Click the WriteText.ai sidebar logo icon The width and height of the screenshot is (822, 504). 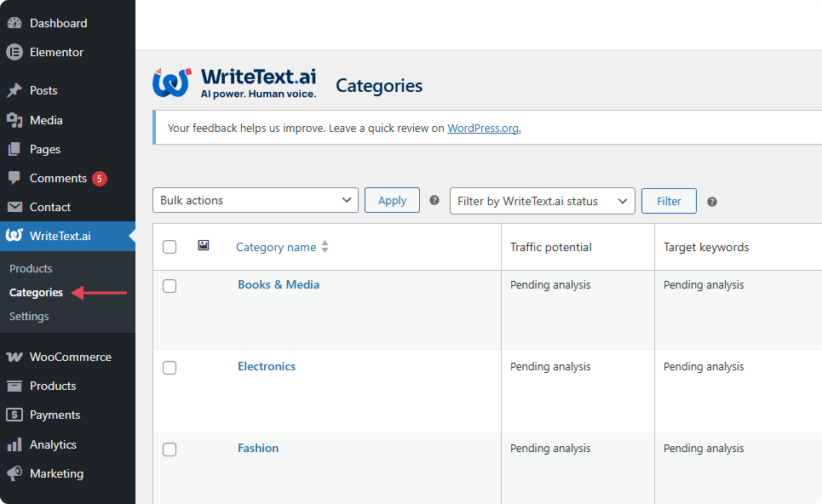click(x=14, y=236)
